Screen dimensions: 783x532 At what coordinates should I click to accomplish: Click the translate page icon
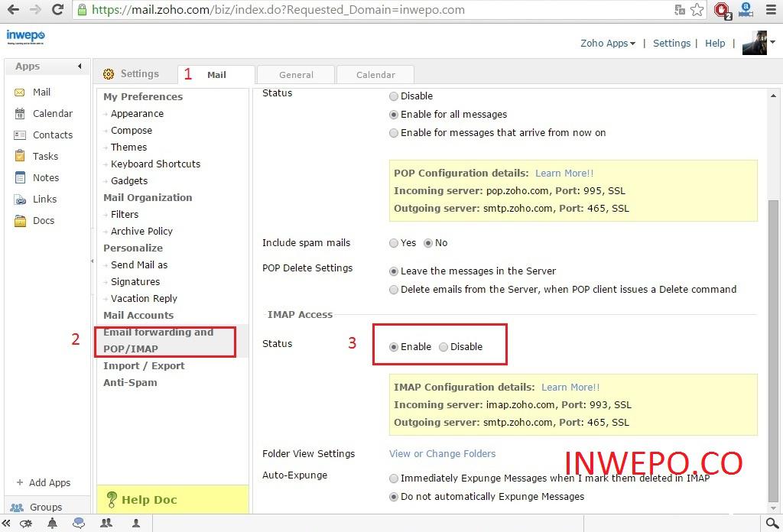[680, 9]
